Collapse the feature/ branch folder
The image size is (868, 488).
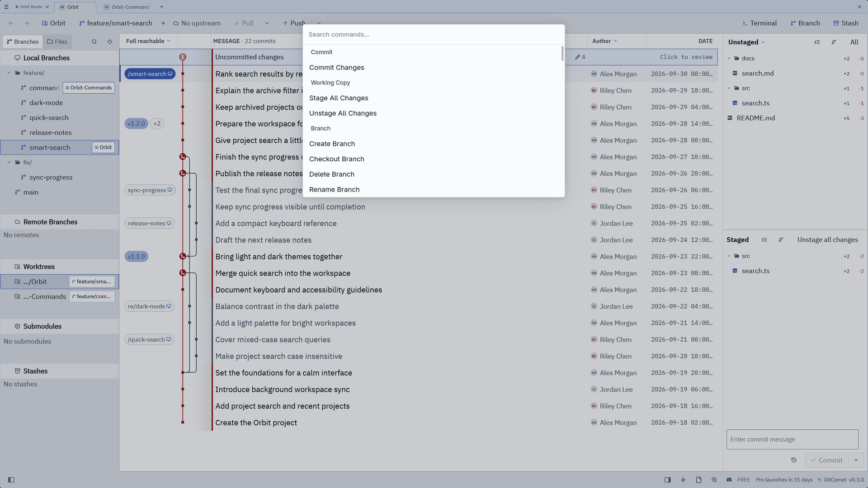9,73
